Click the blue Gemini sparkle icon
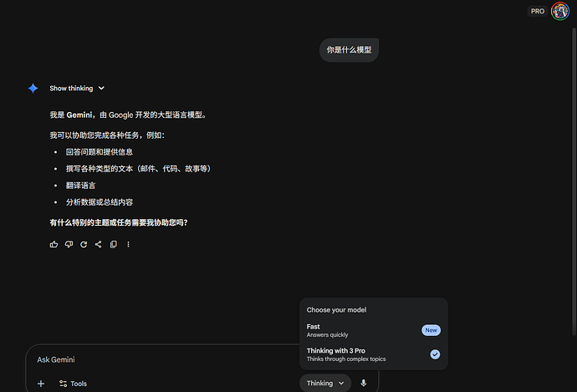Viewport: 577px width, 392px height. [33, 89]
